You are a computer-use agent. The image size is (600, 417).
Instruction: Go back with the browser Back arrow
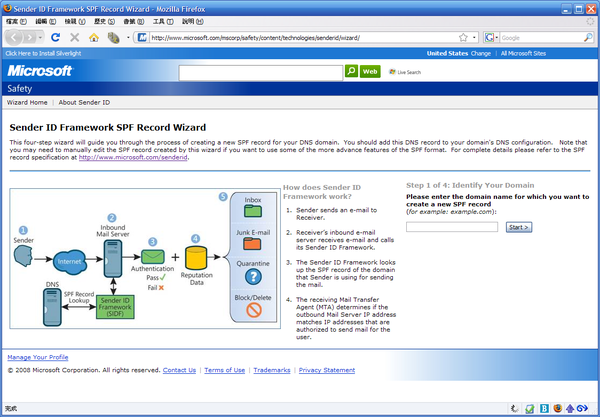[x=14, y=37]
